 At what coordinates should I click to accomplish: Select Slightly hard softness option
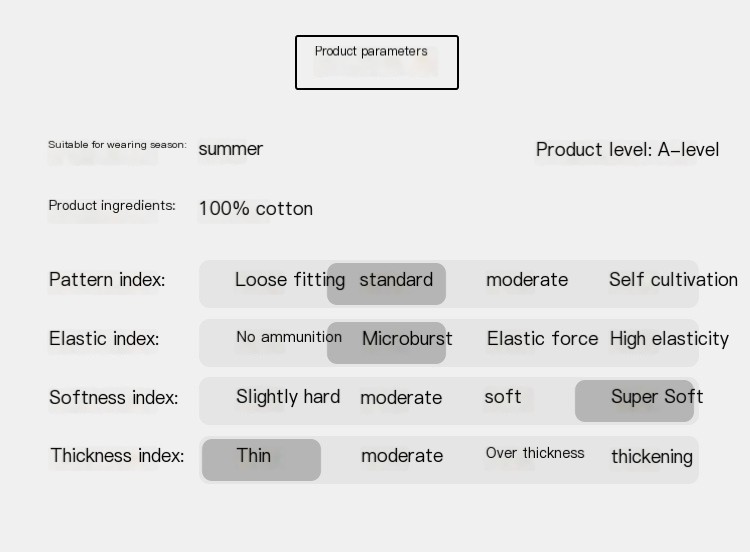click(x=288, y=397)
